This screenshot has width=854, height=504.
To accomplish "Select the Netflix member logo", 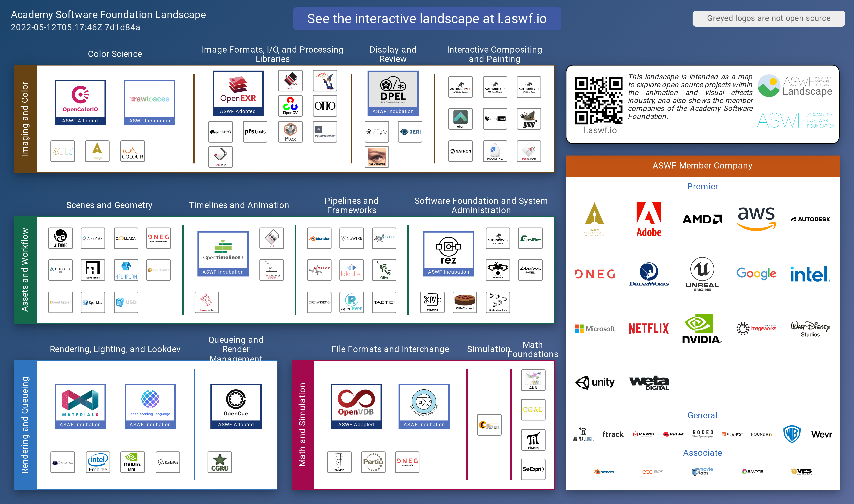I will 648,328.
